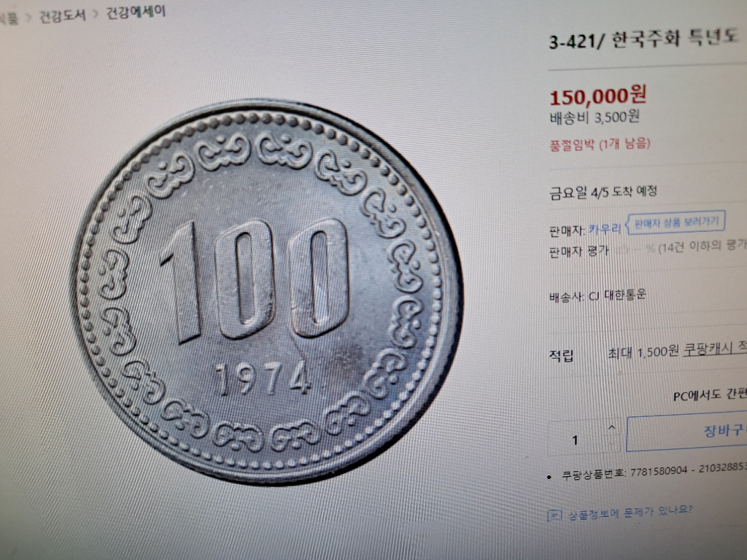Click the product title 3-421/ 한국주화

(645, 39)
